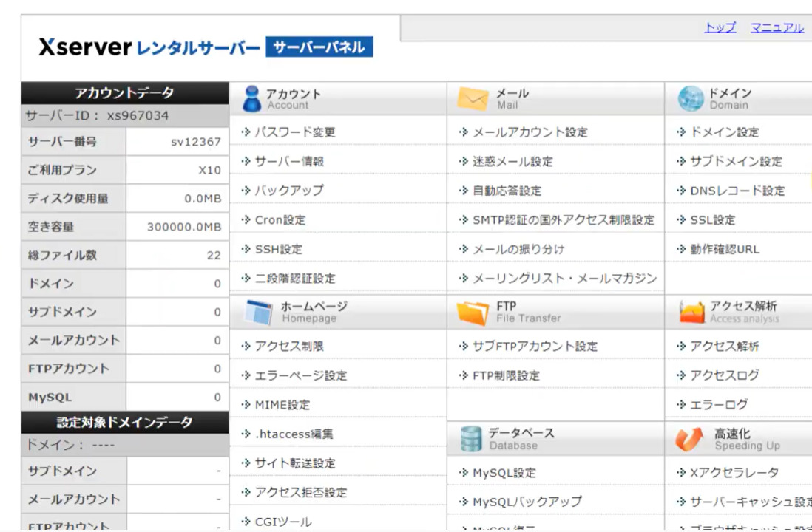Open アクセスログ
Screen dimensions: 812x532
[725, 375]
